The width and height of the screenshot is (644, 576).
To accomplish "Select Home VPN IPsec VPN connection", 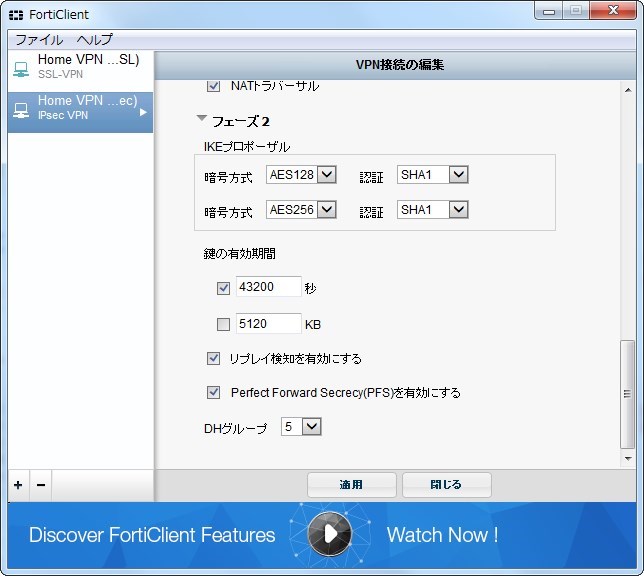I will click(x=80, y=112).
